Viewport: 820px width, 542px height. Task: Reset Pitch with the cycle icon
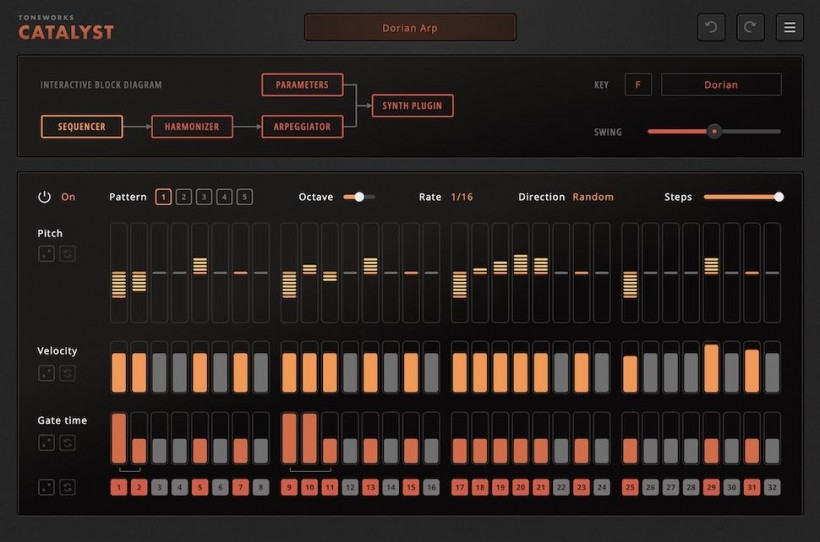(x=67, y=254)
